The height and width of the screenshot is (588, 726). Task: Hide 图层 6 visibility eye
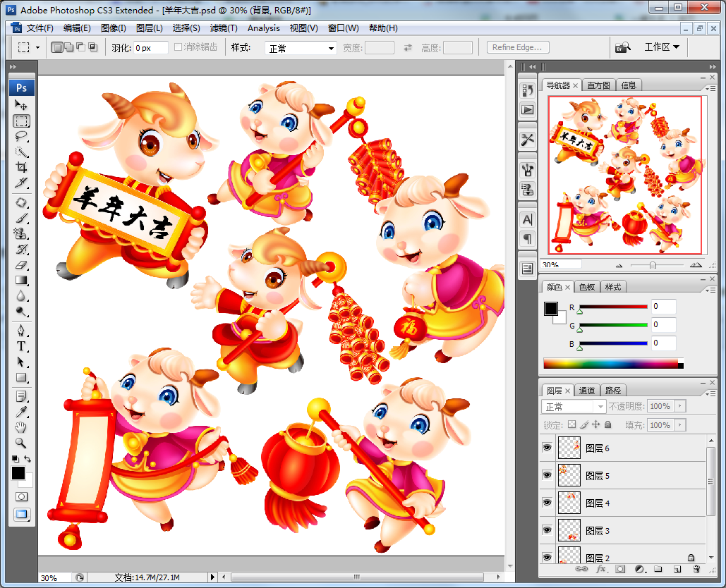(x=547, y=448)
